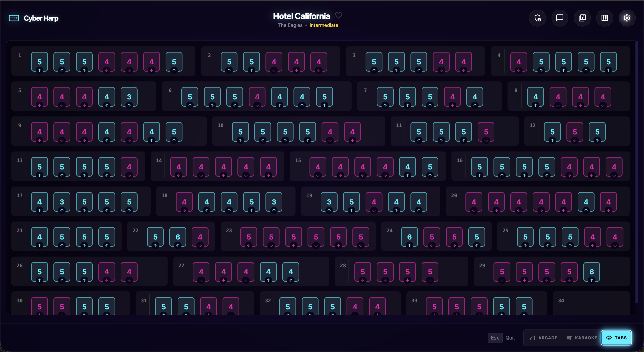Quit the song using the Quit button
Viewport: 644px width, 352px height.
(510, 338)
